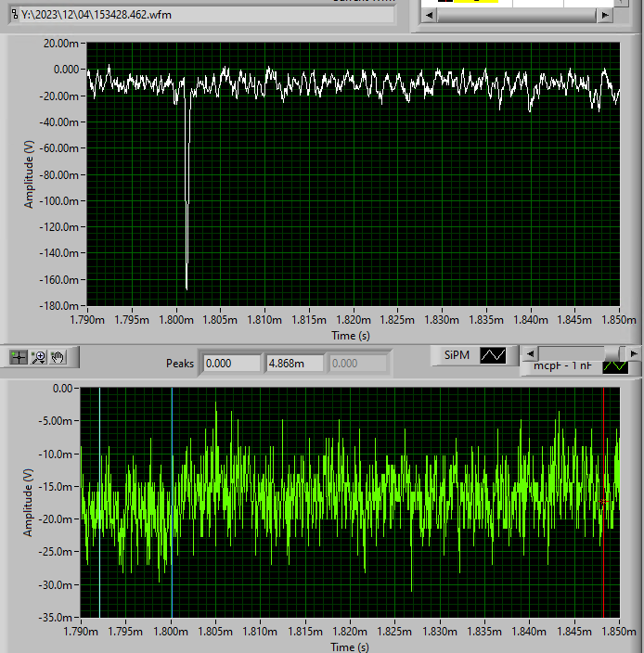Click the third greyed-out Peaks field

pos(357,364)
